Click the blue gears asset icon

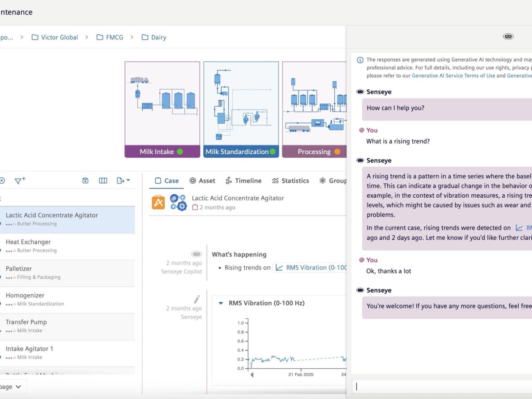pyautogui.click(x=178, y=203)
